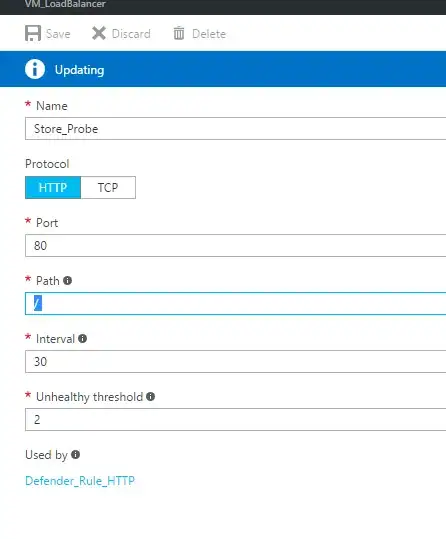Open the Interval info tooltip icon
This screenshot has width=446, height=539.
coord(83,339)
